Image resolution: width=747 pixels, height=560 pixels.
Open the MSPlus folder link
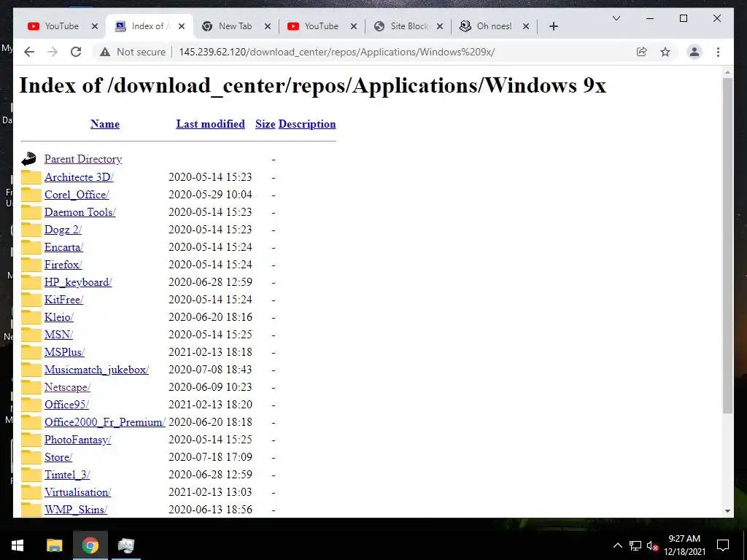[64, 352]
